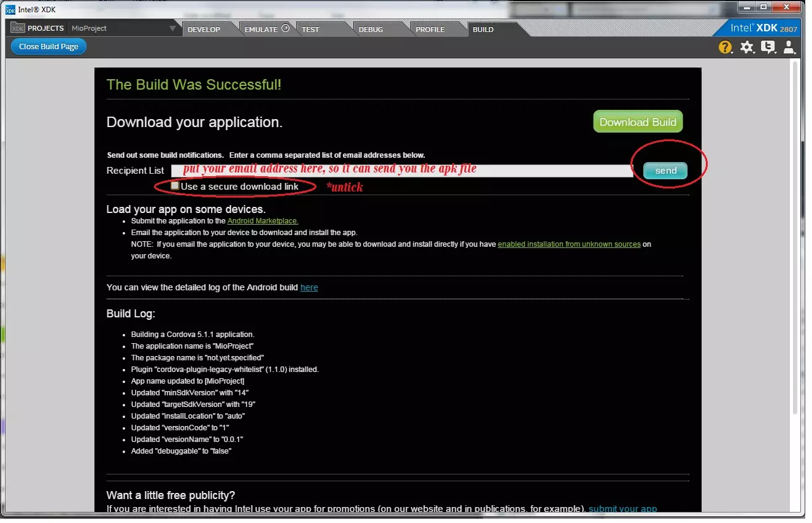Click the 'The application name is "MioProject"' line
This screenshot has height=523, width=812.
point(192,346)
